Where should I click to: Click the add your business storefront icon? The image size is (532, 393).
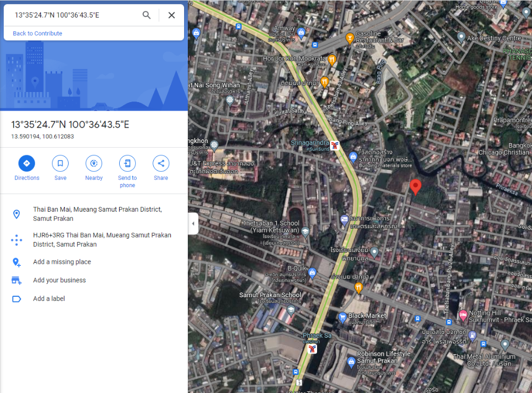16,280
